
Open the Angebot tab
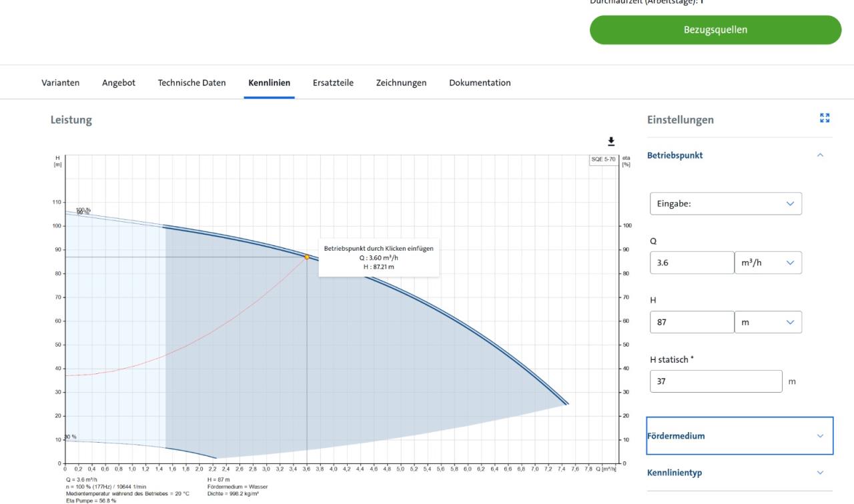(x=119, y=83)
